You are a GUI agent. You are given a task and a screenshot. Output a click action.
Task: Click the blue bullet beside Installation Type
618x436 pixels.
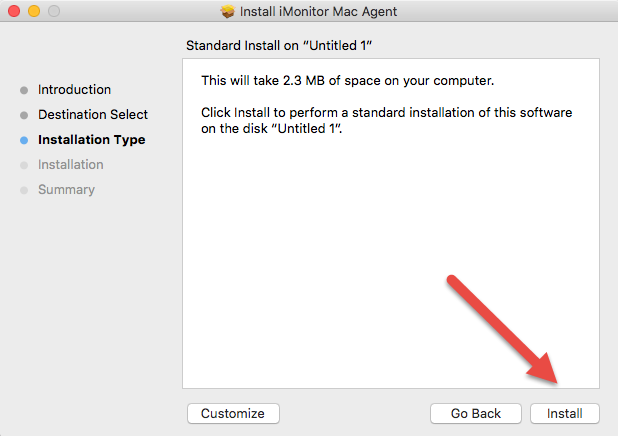pos(24,140)
